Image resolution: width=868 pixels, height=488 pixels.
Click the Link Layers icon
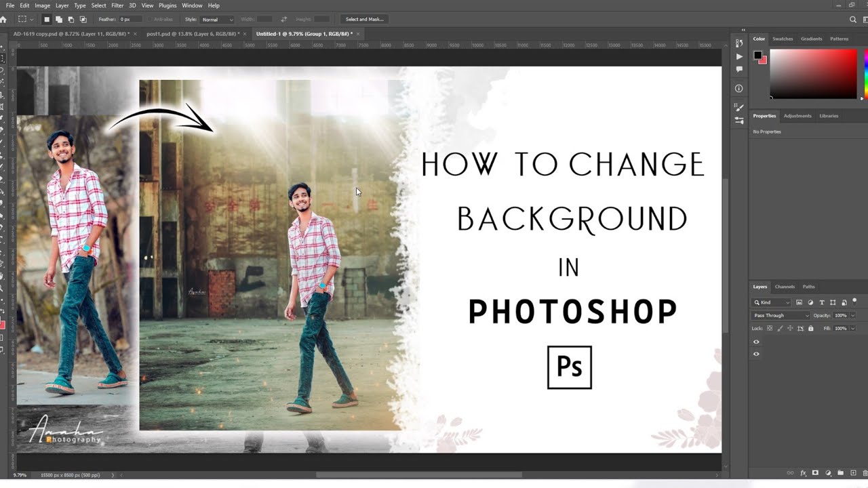tap(790, 472)
